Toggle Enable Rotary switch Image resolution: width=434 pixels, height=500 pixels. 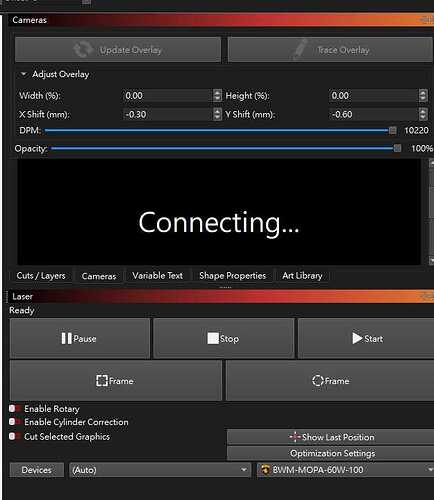click(x=12, y=409)
